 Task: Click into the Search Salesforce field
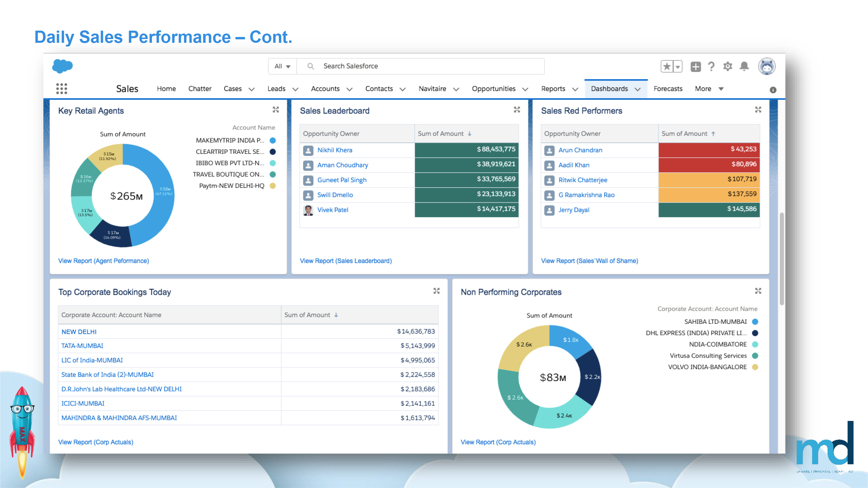[x=420, y=66]
